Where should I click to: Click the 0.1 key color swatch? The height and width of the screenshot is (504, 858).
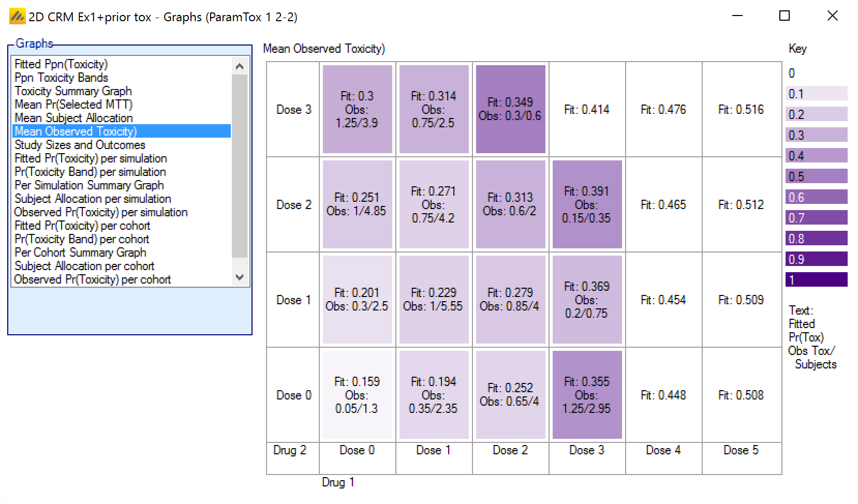[x=816, y=94]
